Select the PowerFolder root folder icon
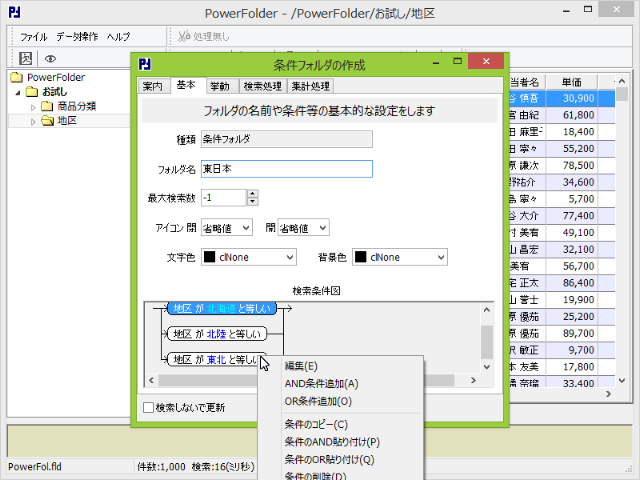The height and width of the screenshot is (480, 640). tap(17, 77)
